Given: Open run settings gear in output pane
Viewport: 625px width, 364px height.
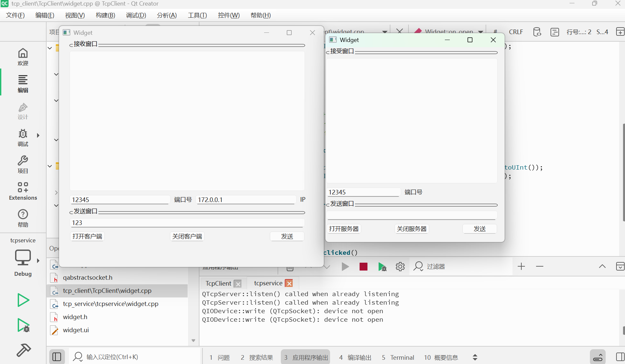Looking at the screenshot, I should [400, 267].
